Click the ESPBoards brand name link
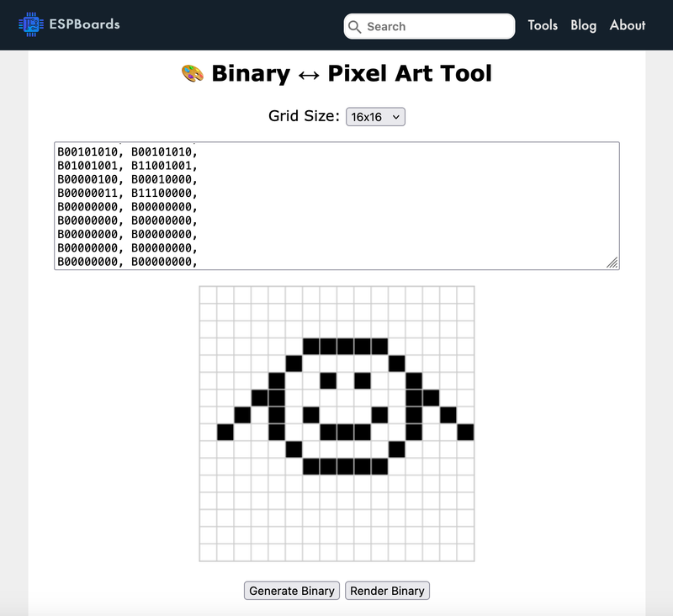The height and width of the screenshot is (616, 673). (86, 24)
